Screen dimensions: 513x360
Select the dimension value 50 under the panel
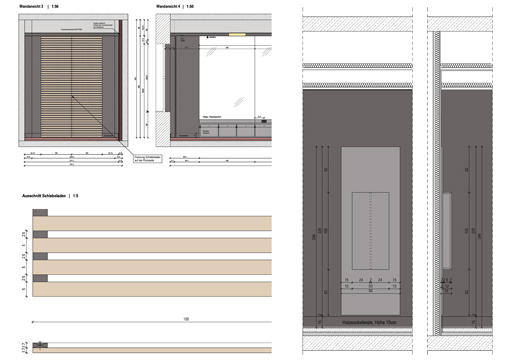(371, 286)
